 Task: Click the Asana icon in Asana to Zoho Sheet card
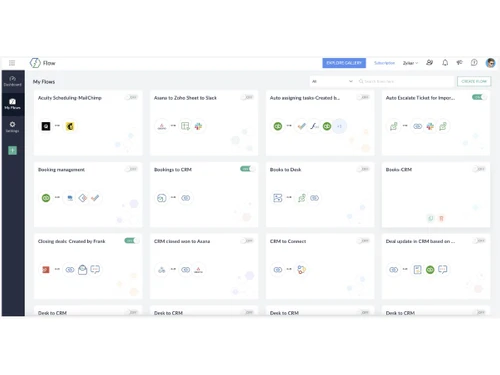click(162, 126)
